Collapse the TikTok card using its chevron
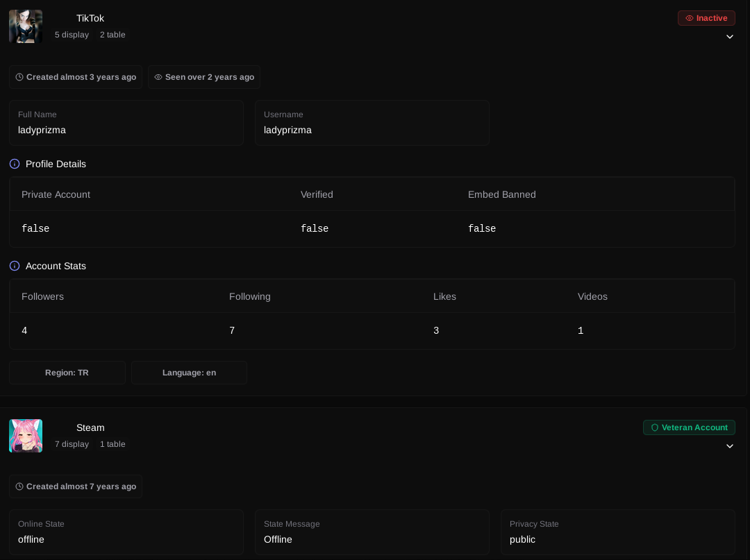750x560 pixels. coord(729,37)
